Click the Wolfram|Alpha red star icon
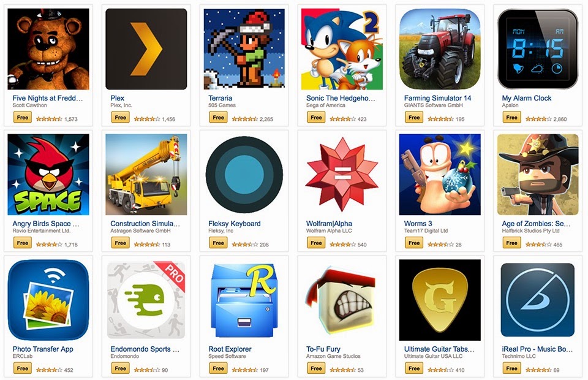 342,175
